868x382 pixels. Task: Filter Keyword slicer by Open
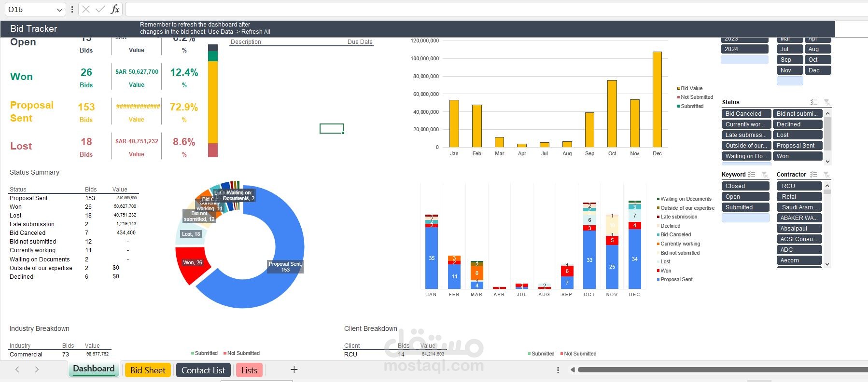pos(745,197)
